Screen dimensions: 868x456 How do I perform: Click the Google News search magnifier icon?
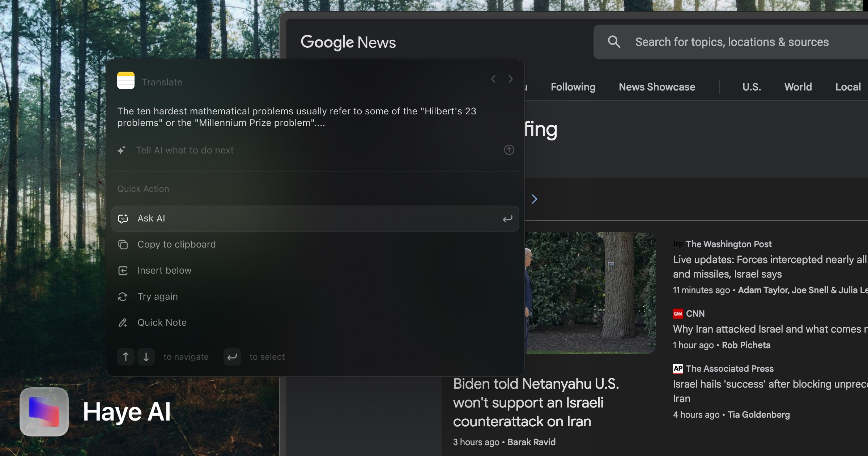[614, 42]
